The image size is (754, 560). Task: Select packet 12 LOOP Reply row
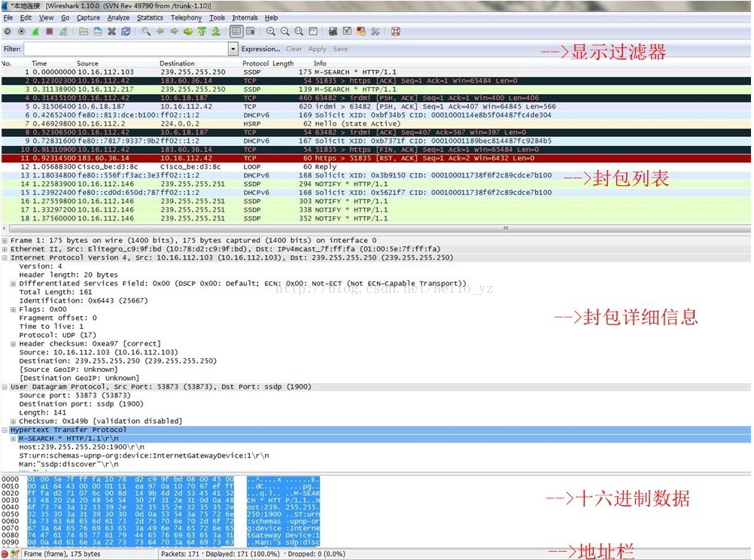coord(376,167)
